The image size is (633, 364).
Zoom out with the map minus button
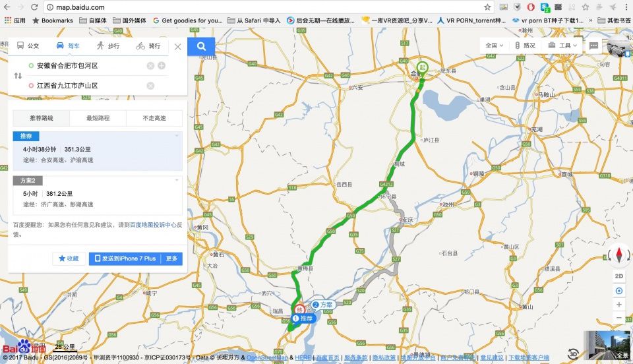pos(619,318)
